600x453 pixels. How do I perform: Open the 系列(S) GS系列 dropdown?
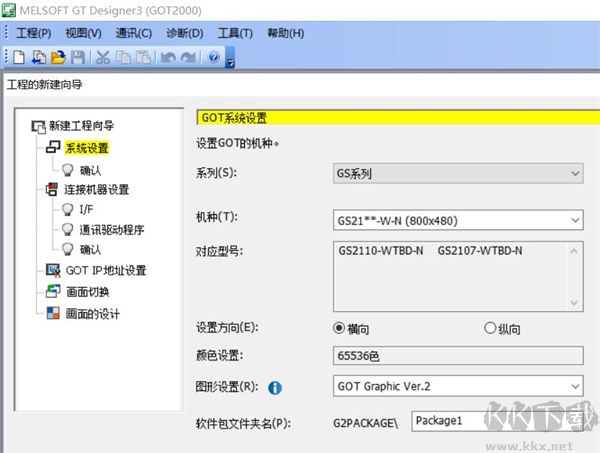pyautogui.click(x=458, y=173)
